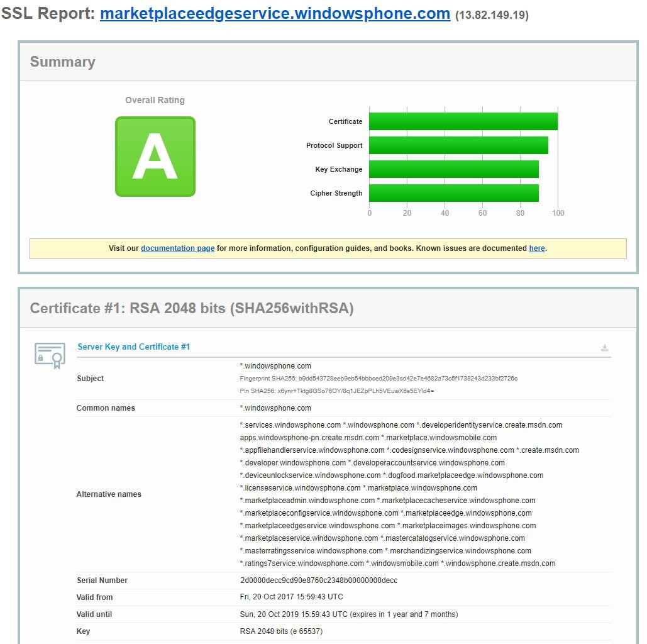
Task: Click the Protocol Support score bar
Action: coord(458,145)
